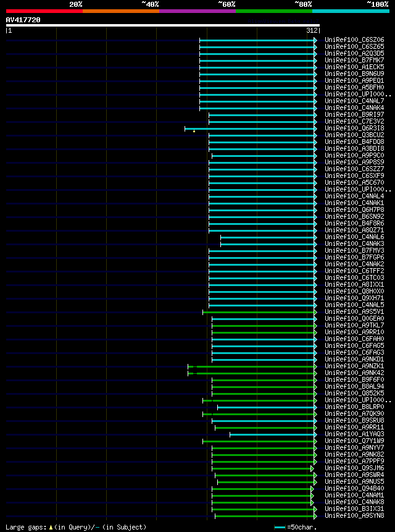395x532 pixels.
Task: Select the UniRef100_A9PEQ1 label
Action: [354, 81]
